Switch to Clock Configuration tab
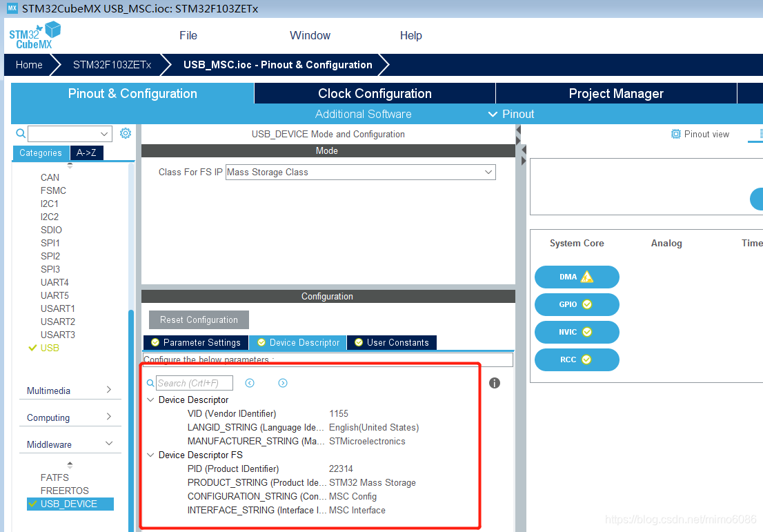This screenshot has height=532, width=763. tap(375, 93)
